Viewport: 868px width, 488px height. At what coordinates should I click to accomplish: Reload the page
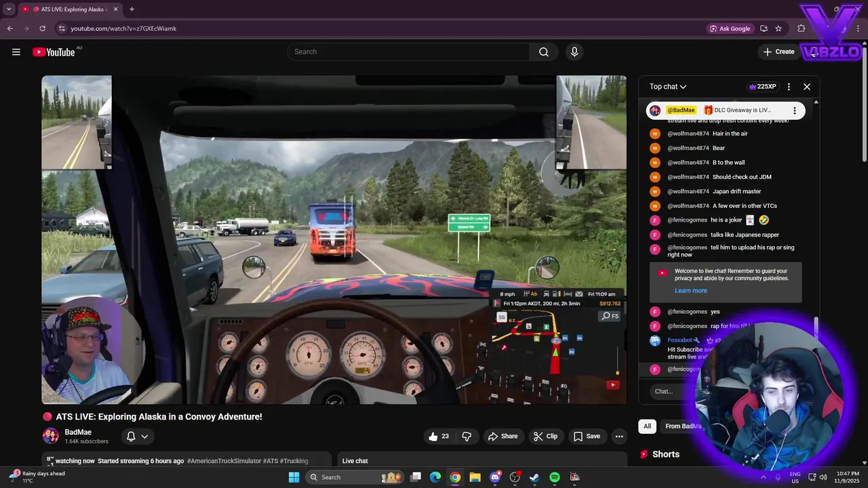click(43, 28)
